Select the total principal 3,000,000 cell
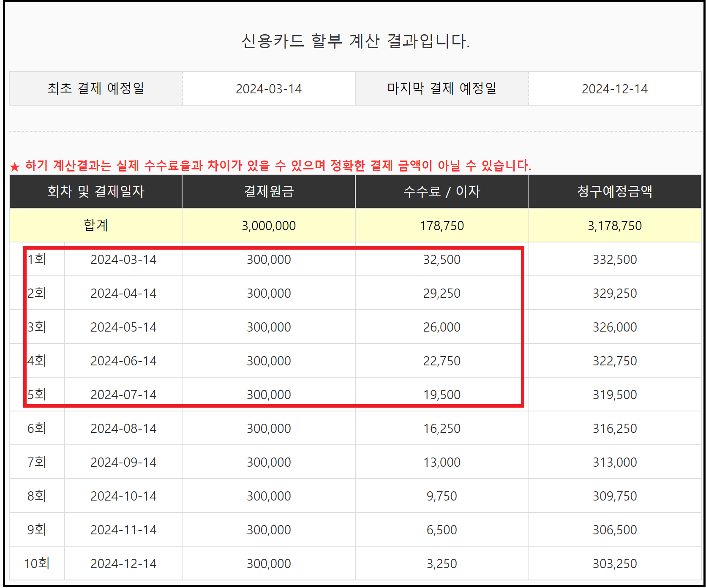This screenshot has height=588, width=706. [x=268, y=226]
